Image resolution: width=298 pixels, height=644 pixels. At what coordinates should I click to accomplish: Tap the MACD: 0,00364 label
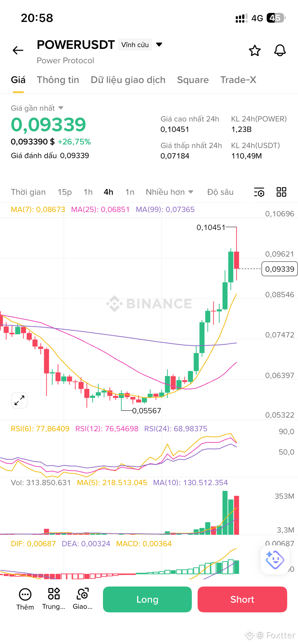(144, 544)
